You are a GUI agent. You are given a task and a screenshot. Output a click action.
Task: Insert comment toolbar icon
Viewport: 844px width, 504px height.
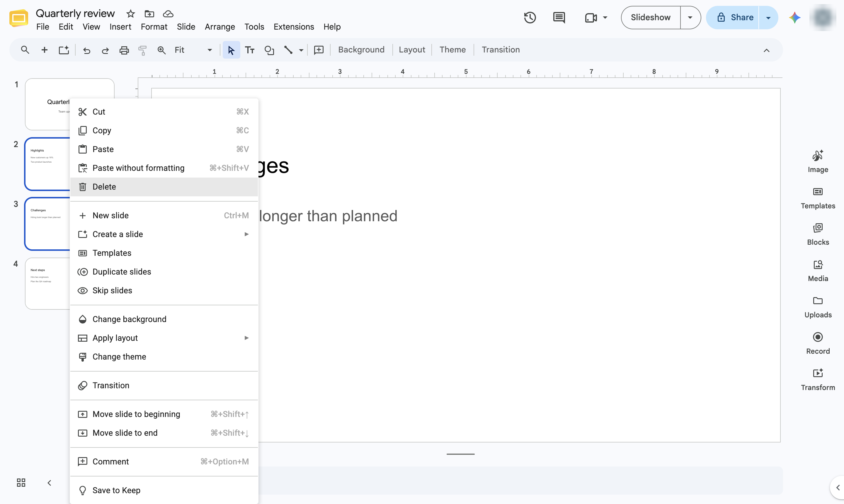pyautogui.click(x=319, y=50)
